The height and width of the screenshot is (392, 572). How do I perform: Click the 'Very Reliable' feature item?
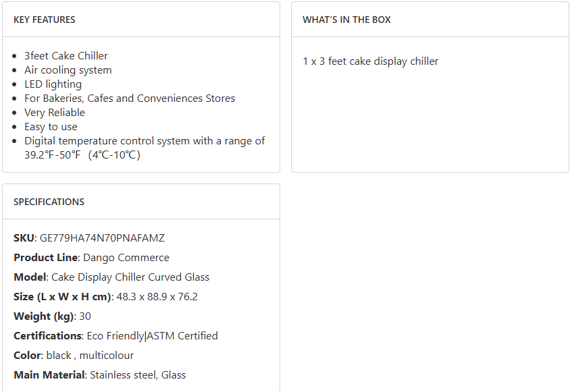tap(55, 113)
